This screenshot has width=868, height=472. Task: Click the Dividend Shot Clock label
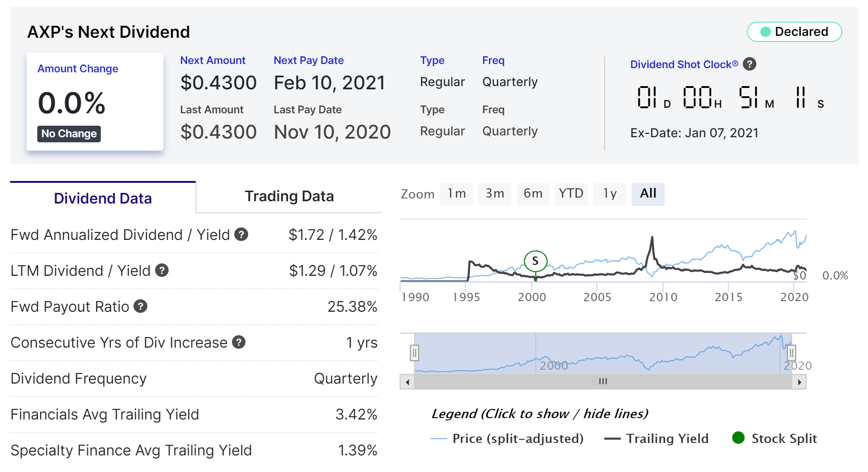point(684,64)
